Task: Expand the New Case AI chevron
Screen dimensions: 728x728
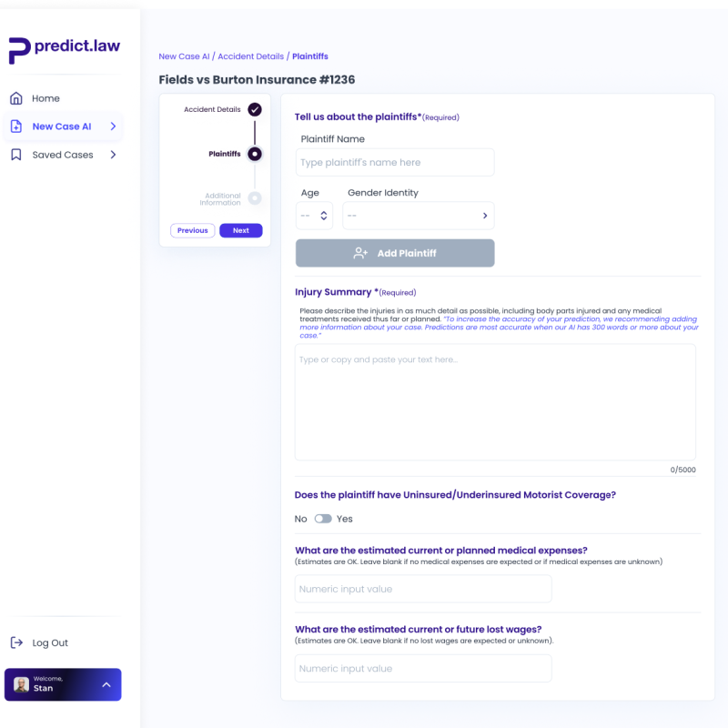Action: coord(113,126)
